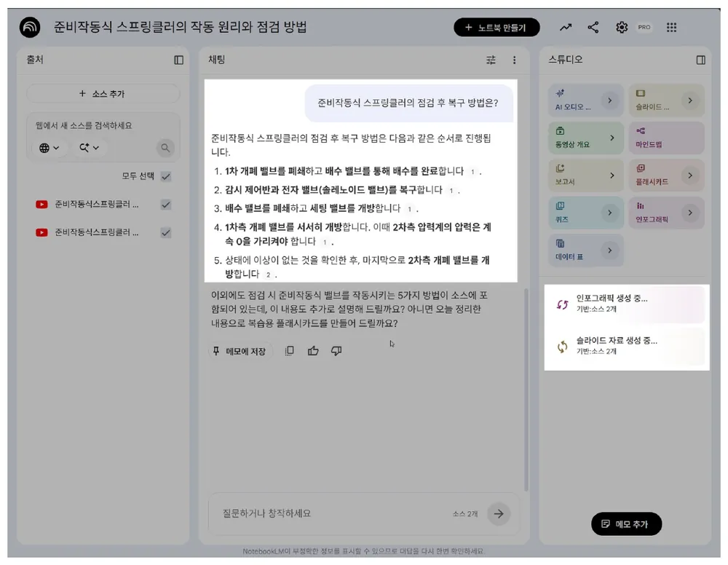Expand 슬라이드 options chevron
The width and height of the screenshot is (728, 565).
tap(690, 100)
